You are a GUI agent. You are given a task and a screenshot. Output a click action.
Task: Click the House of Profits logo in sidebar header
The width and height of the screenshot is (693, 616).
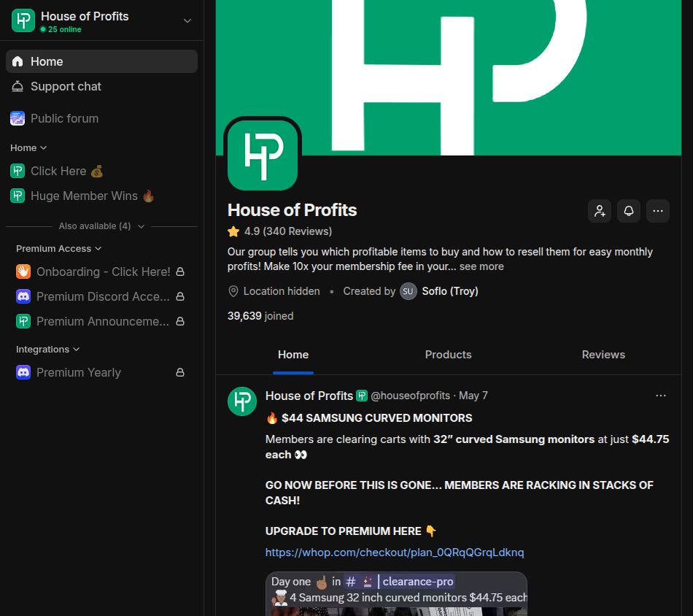(23, 20)
